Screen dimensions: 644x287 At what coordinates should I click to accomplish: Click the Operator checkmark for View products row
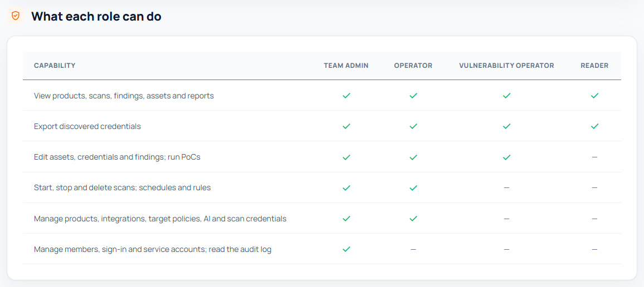point(413,96)
